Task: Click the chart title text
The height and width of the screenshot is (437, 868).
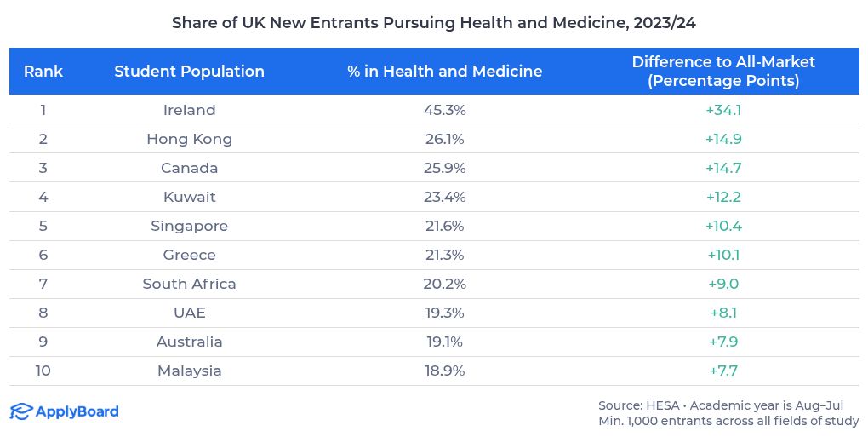Action: [434, 23]
